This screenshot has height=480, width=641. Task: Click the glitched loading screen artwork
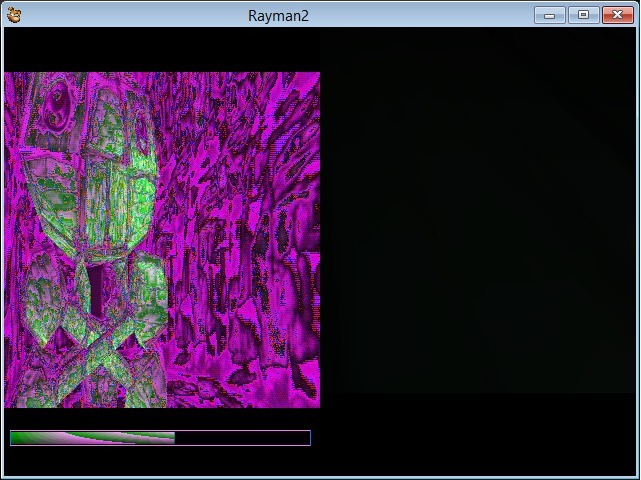pos(162,240)
